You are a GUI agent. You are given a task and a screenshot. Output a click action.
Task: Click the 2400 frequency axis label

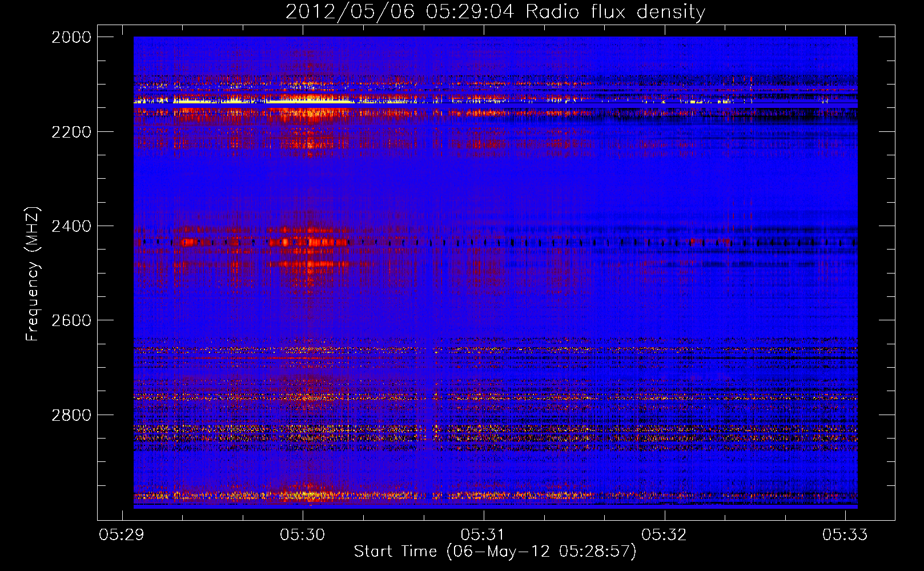pos(71,226)
